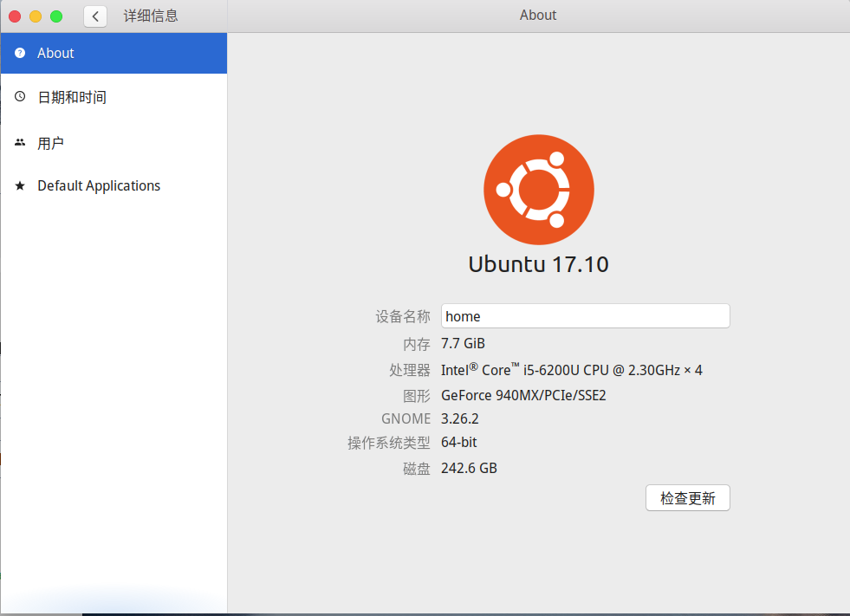Screen dimensions: 850x616
Task: Click the 7.7 GiB memory value
Action: pos(463,344)
